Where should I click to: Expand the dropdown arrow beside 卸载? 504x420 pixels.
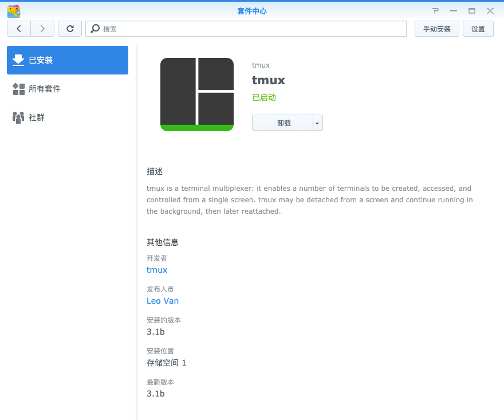pyautogui.click(x=318, y=123)
